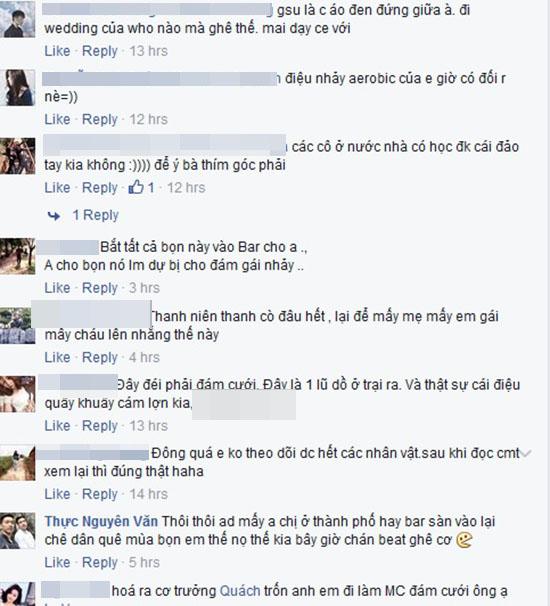Open the avatar beside the aerobic comment
This screenshot has height=606, width=550.
click(17, 87)
